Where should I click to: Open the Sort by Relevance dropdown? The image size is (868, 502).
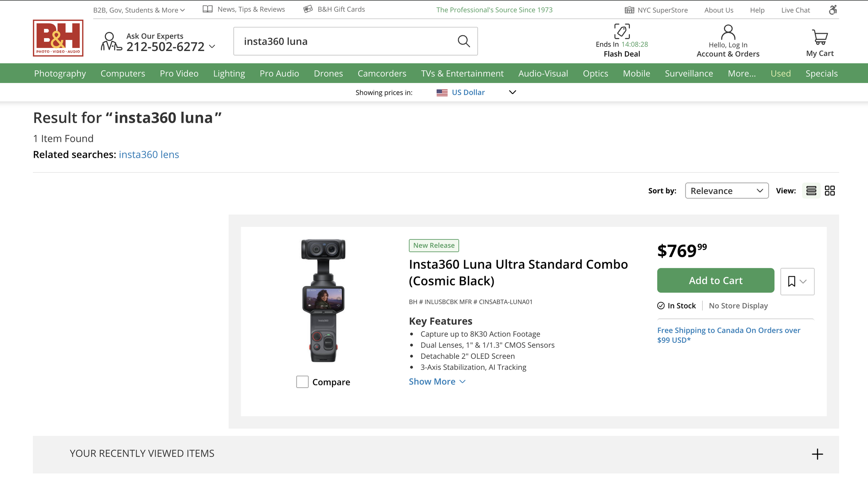[x=727, y=191]
